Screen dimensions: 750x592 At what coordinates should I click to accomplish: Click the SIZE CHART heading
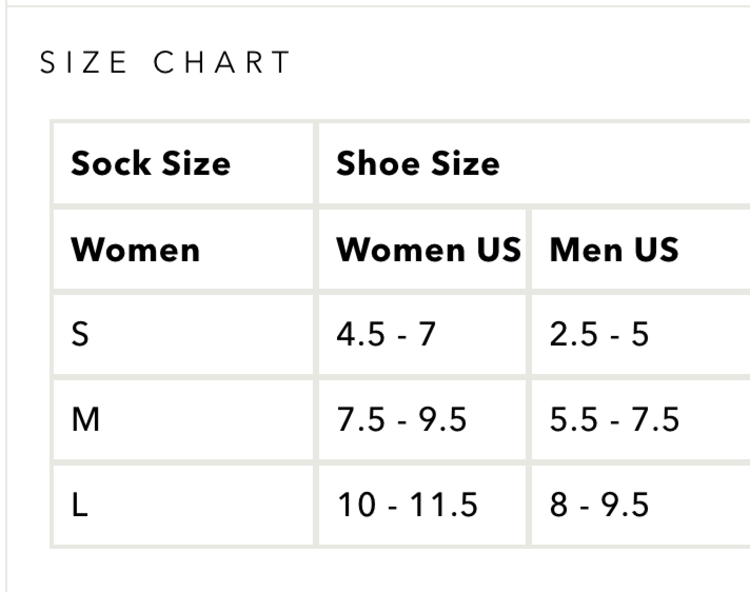pyautogui.click(x=164, y=63)
